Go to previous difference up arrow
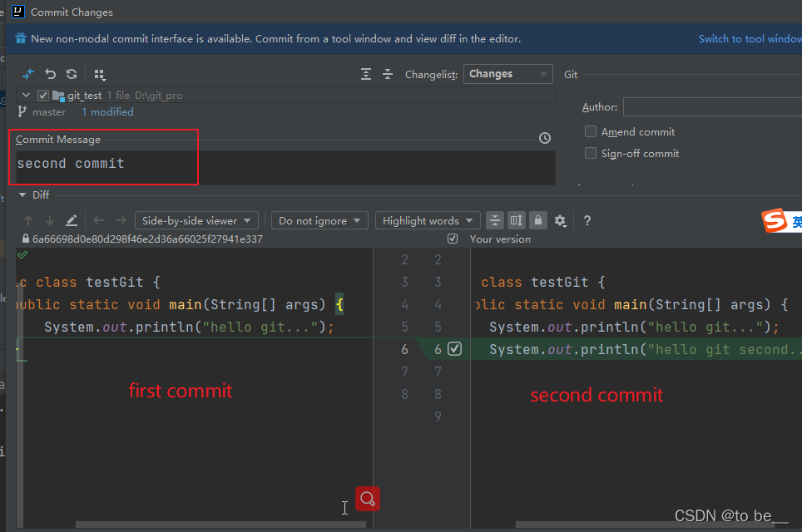Image resolution: width=802 pixels, height=532 pixels. point(28,220)
